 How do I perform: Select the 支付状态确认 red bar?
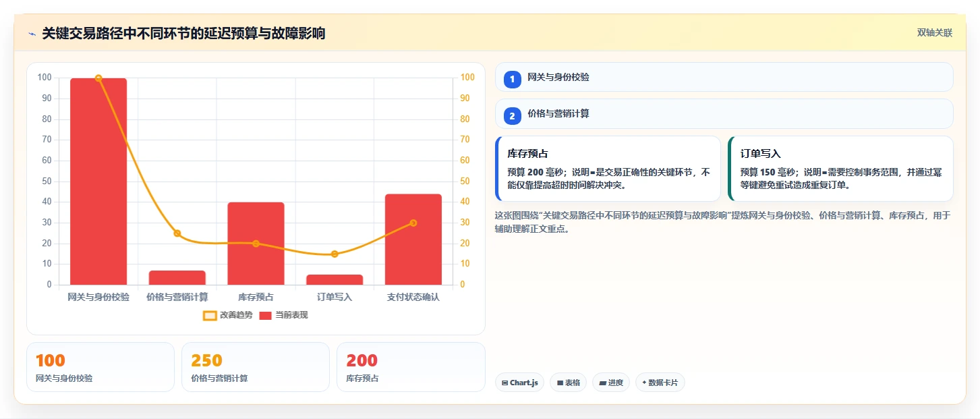(413, 240)
